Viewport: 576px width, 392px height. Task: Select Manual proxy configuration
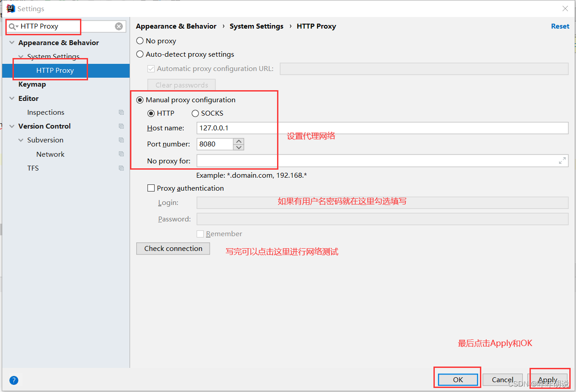point(140,100)
